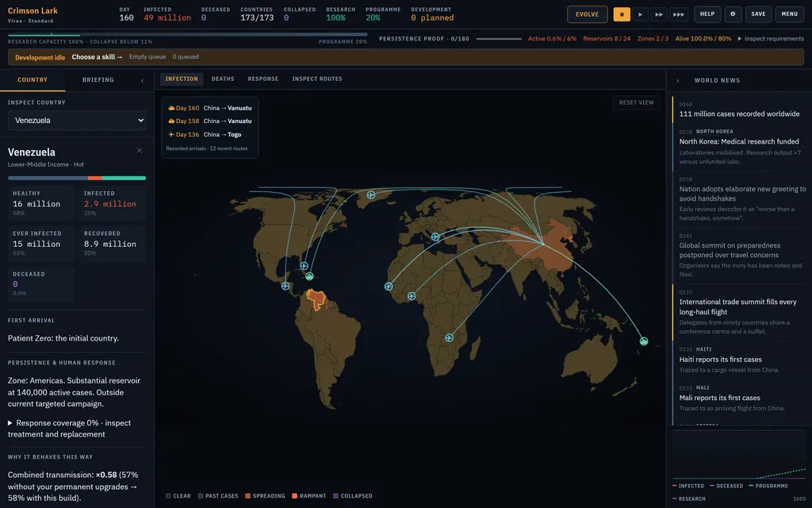Open Haiti reports first cases news
812x508 pixels.
pyautogui.click(x=740, y=360)
